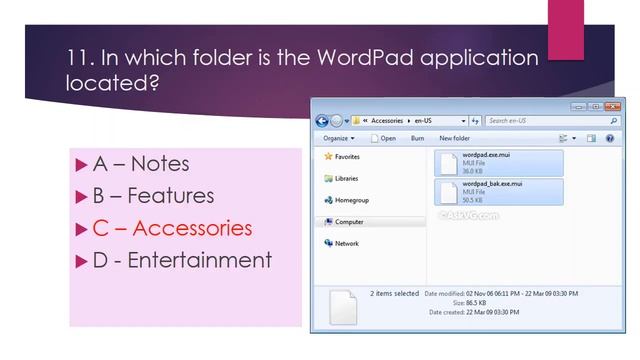Minimize the Explorer window
The height and width of the screenshot is (360, 640).
coord(578,107)
